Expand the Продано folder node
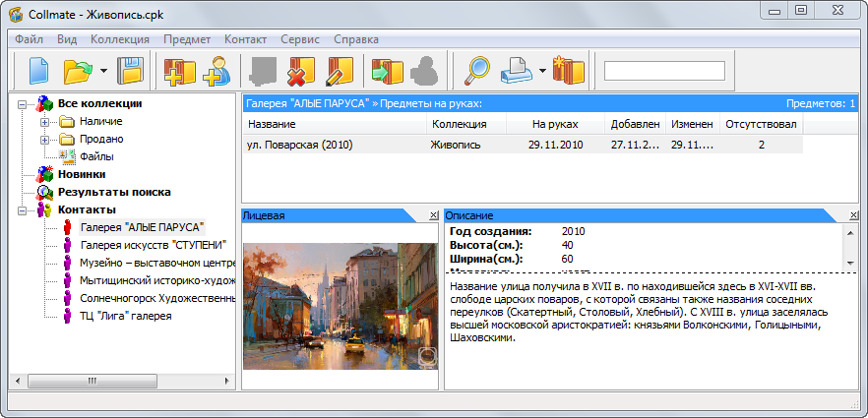 tap(44, 140)
